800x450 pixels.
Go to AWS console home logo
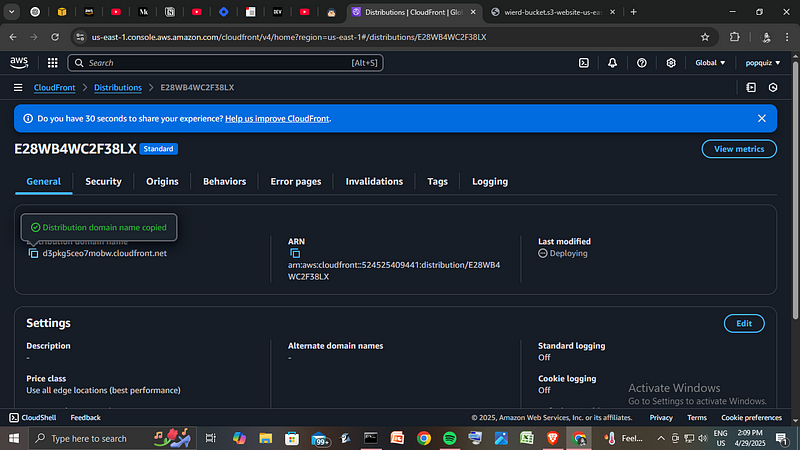[x=19, y=63]
